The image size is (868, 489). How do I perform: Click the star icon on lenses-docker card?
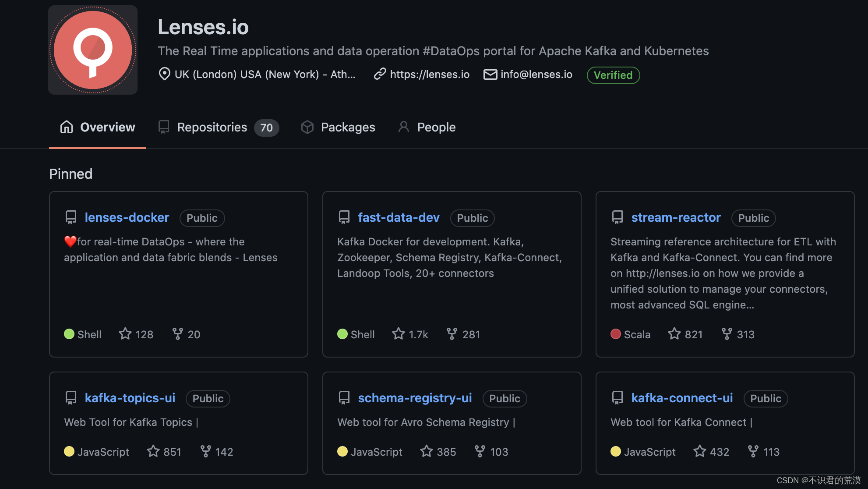coord(125,334)
